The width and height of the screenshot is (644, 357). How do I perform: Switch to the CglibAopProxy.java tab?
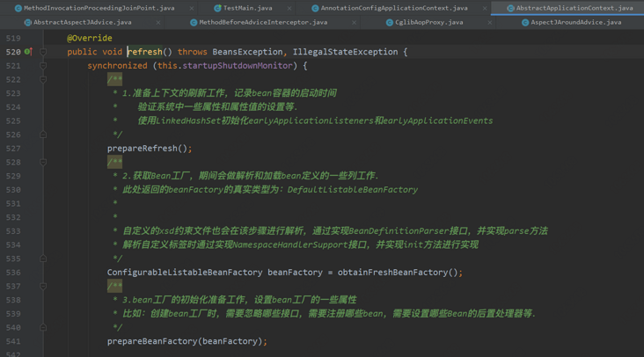pyautogui.click(x=428, y=22)
